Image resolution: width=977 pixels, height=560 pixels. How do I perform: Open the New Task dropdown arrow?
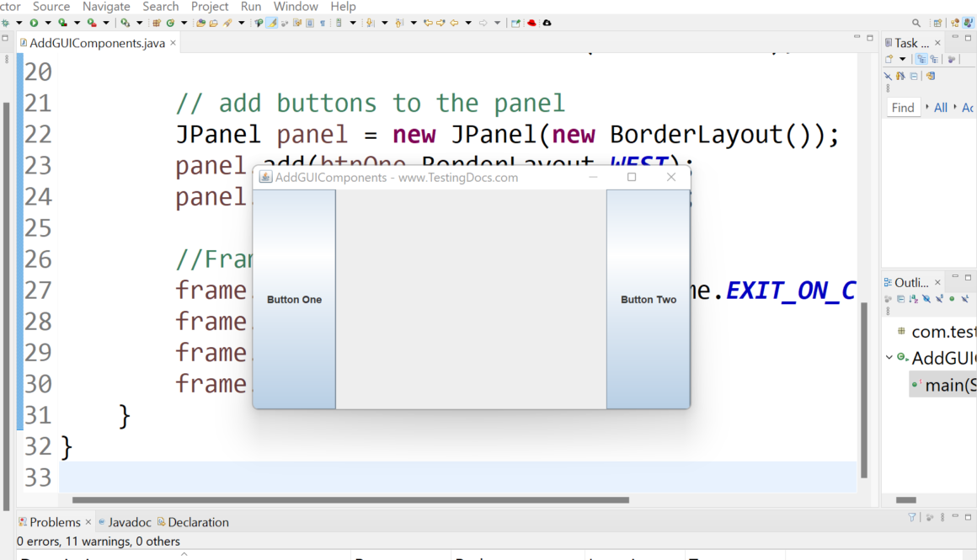902,59
